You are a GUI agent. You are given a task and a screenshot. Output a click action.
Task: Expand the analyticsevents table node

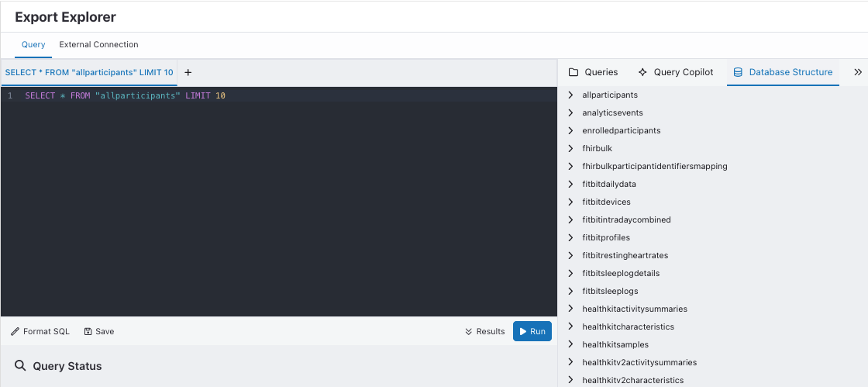tap(571, 112)
